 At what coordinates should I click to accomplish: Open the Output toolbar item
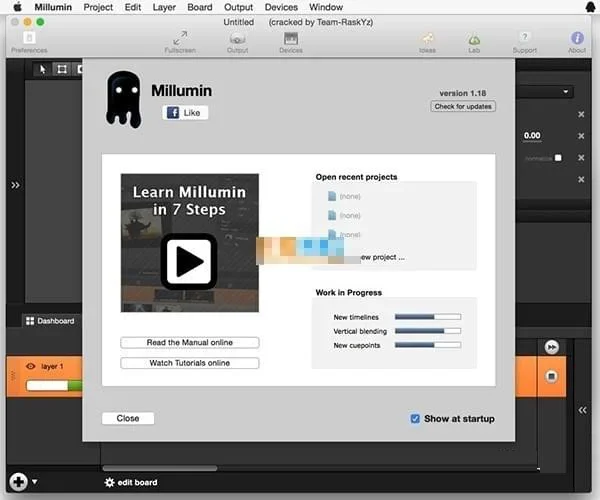[237, 42]
